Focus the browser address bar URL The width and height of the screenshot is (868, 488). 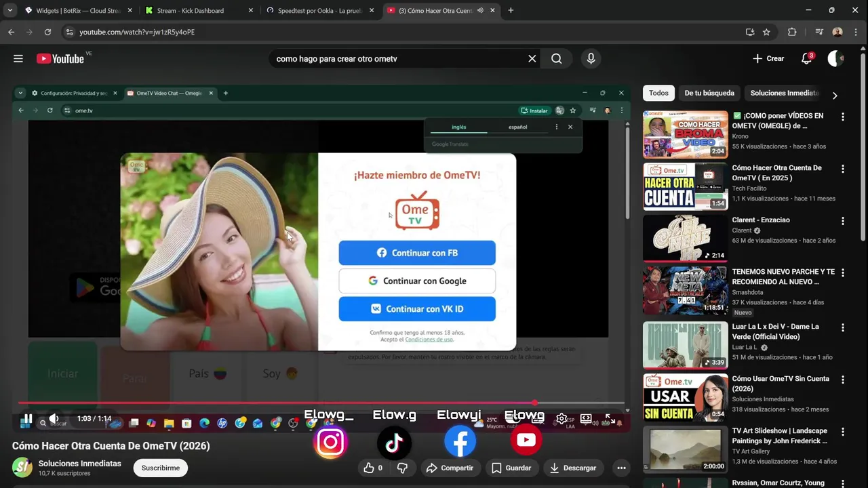tap(407, 32)
